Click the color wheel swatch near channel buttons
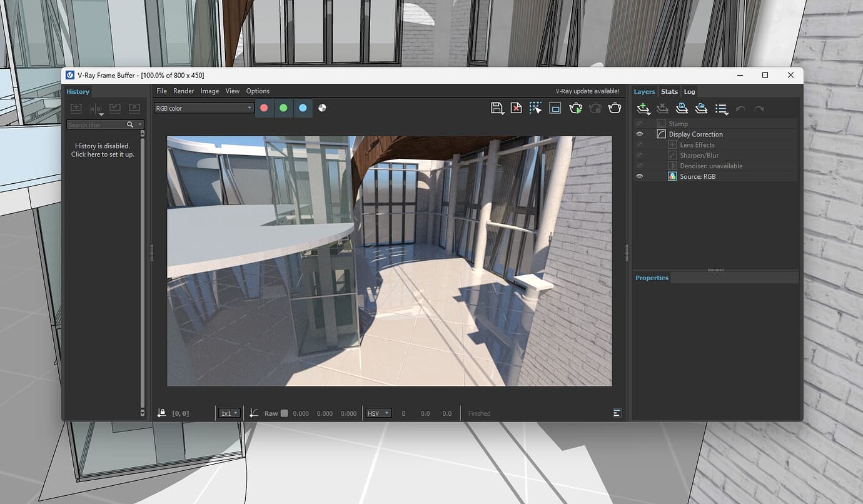This screenshot has width=863, height=504. tap(322, 108)
